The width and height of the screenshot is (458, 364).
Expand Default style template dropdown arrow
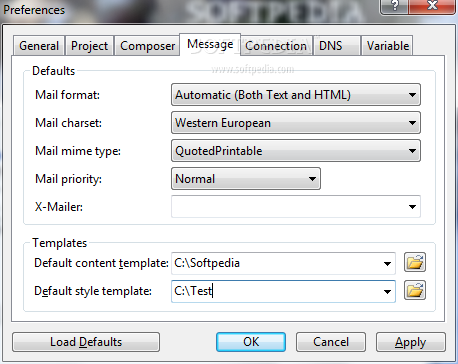pyautogui.click(x=387, y=292)
